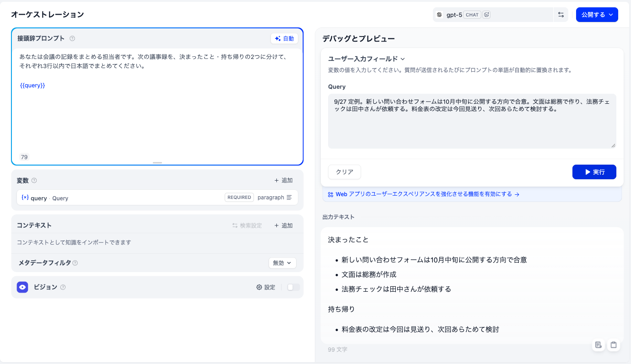Collapse the ユーザー入力フィールド section

[x=367, y=59]
